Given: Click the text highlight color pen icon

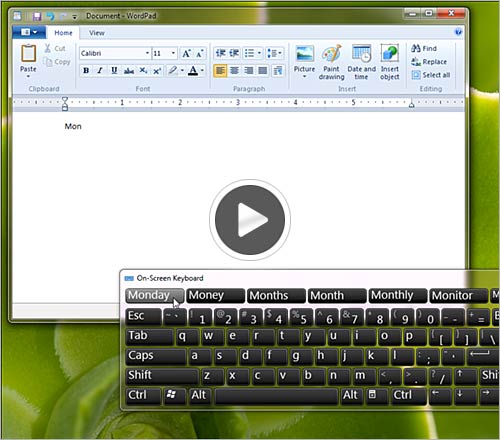Looking at the screenshot, I should [173, 71].
